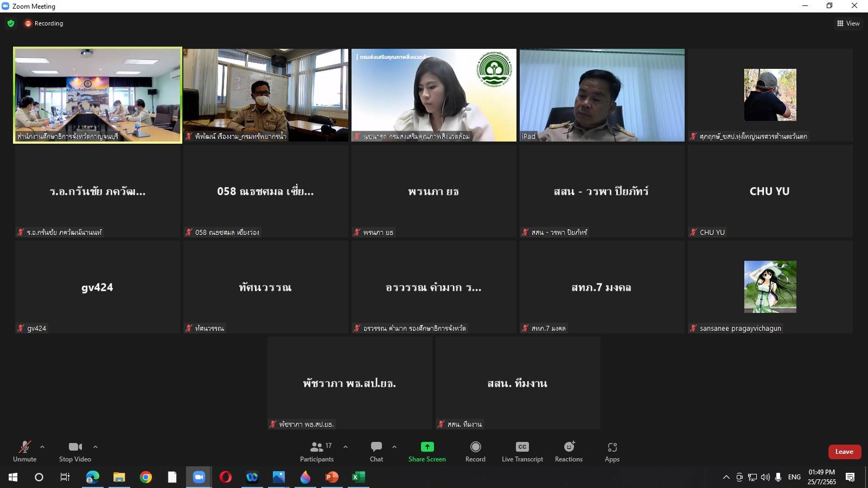Click the Recording indicator label
Viewport: 868px width, 488px height.
[48, 23]
